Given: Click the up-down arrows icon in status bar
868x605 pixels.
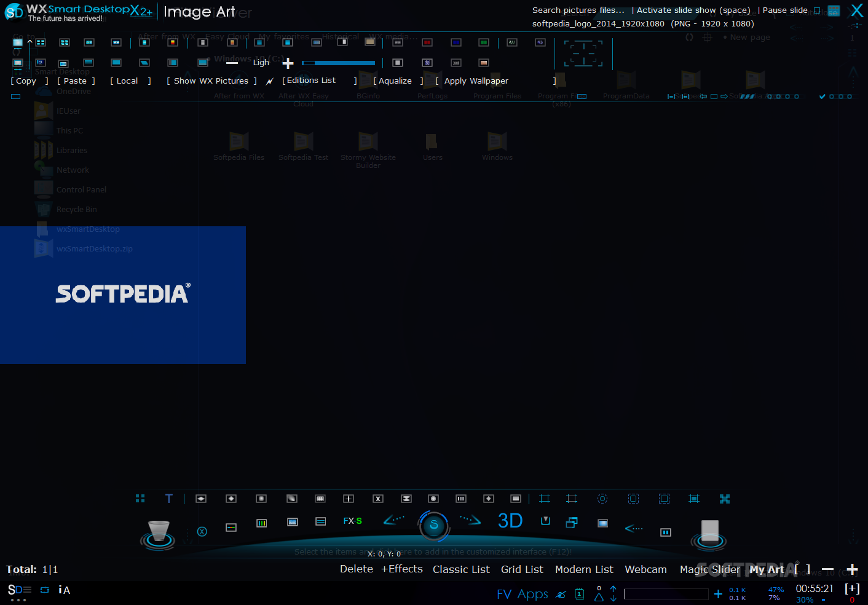Looking at the screenshot, I should point(613,593).
